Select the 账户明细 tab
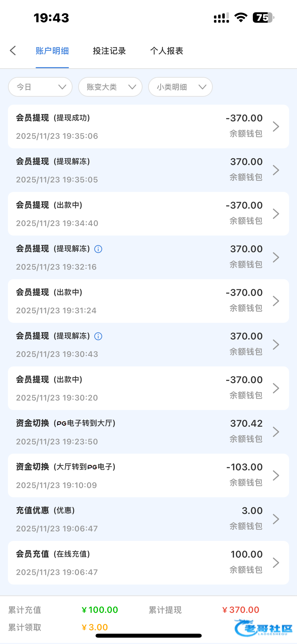 [x=52, y=51]
